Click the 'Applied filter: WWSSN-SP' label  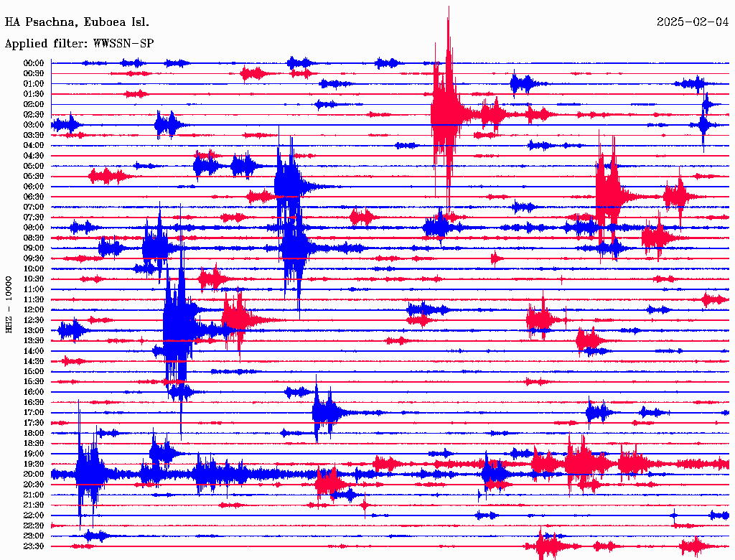click(x=79, y=44)
